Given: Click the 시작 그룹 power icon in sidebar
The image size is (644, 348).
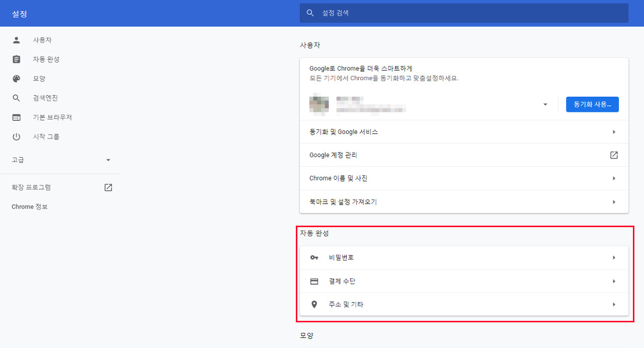Looking at the screenshot, I should 17,136.
